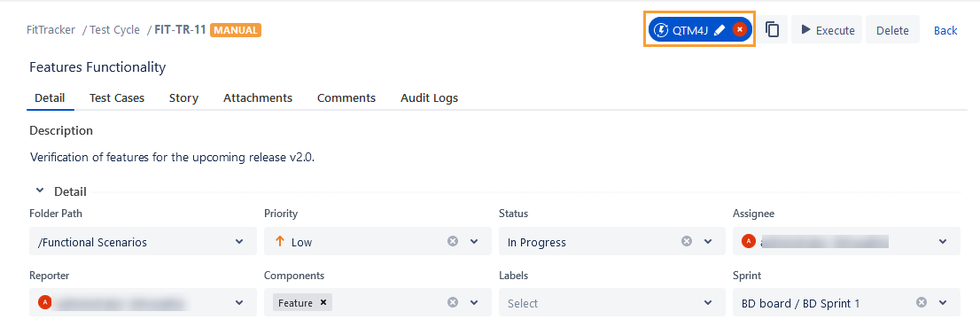Image resolution: width=980 pixels, height=327 pixels.
Task: Expand the Reporter dropdown arrow
Action: (239, 302)
